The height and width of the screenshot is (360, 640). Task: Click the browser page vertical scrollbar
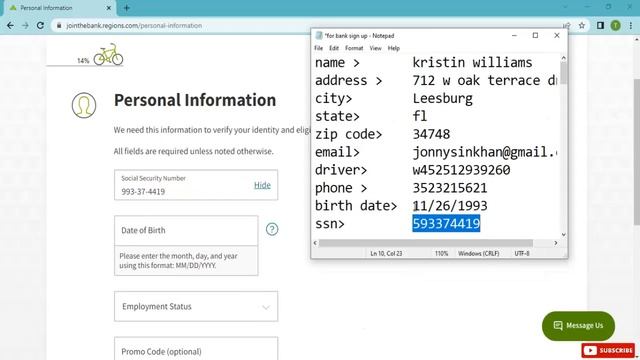637,151
